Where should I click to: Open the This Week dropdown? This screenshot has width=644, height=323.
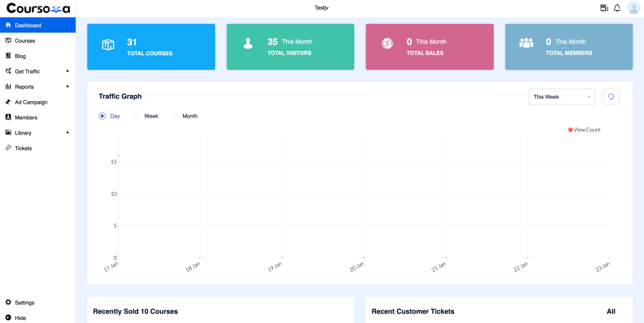click(562, 97)
